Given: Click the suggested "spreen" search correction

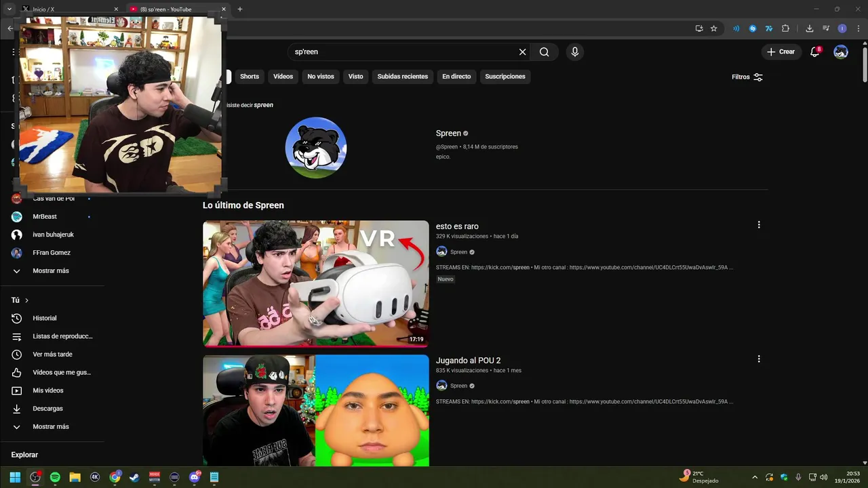Looking at the screenshot, I should tap(263, 105).
